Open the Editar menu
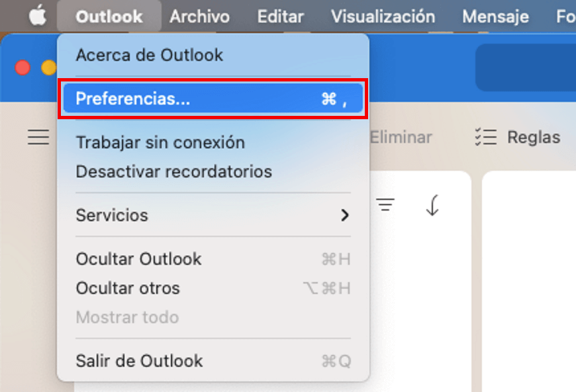 click(x=281, y=17)
